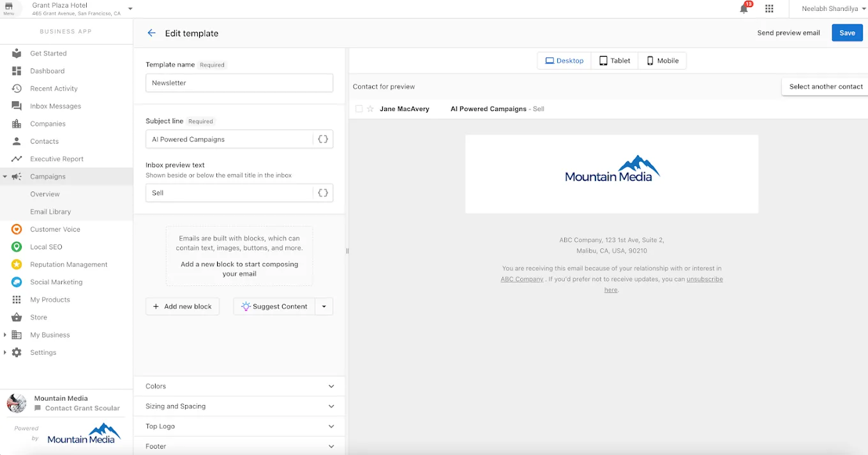Click the back arrow beside Edit template
The image size is (868, 455).
[x=151, y=33]
